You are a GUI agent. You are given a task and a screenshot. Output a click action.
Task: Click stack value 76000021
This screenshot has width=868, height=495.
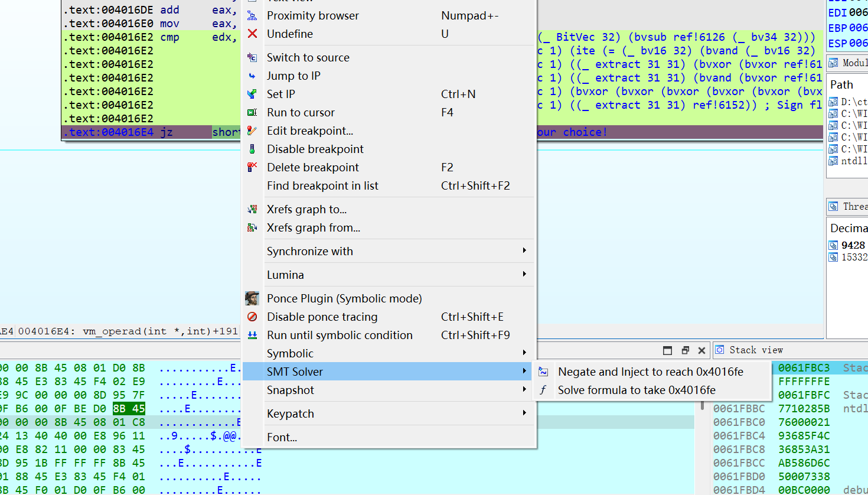pyautogui.click(x=804, y=422)
